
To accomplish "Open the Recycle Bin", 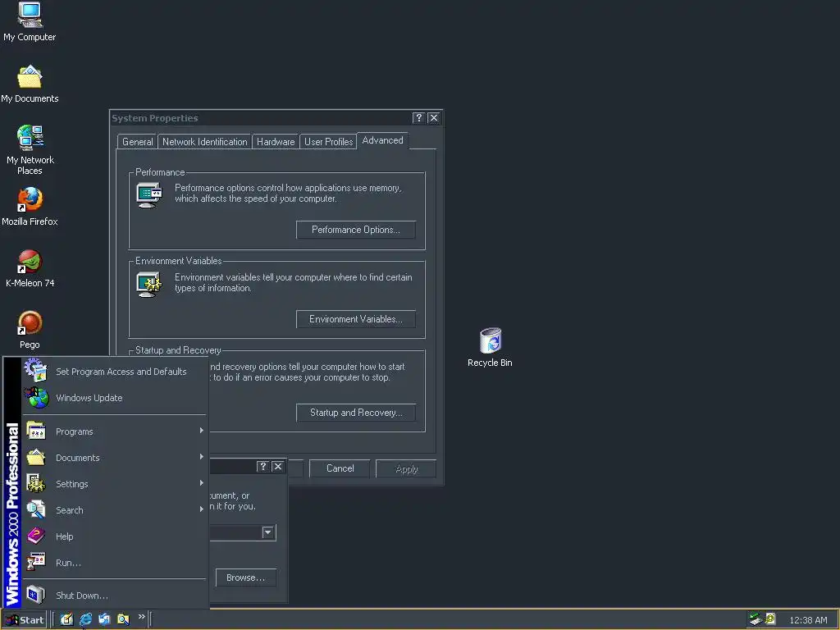I will 490,347.
